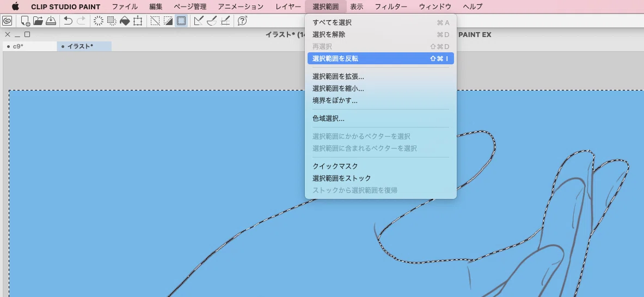This screenshot has height=297, width=644.
Task: Switch to the c9* canvas tab
Action: (x=29, y=46)
